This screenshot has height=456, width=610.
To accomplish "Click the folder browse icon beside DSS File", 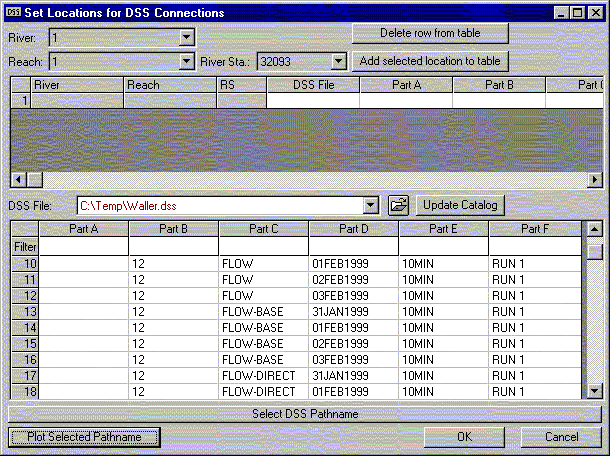I will tap(399, 205).
